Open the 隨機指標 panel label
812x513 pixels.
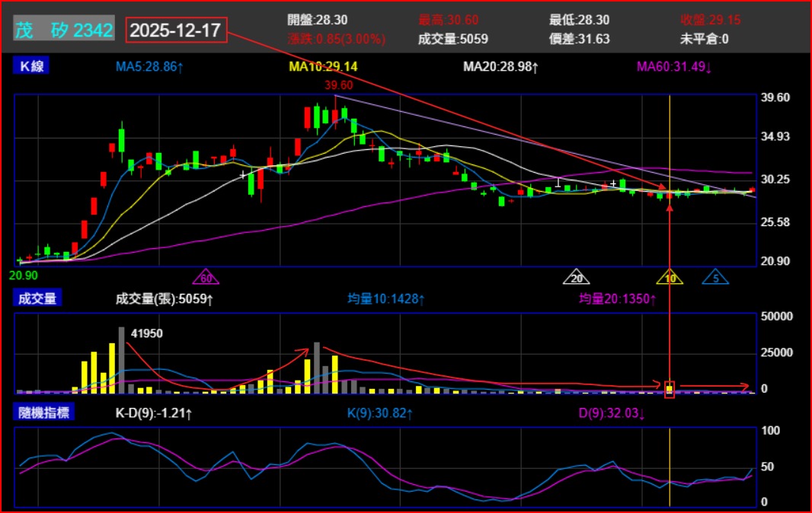(43, 413)
